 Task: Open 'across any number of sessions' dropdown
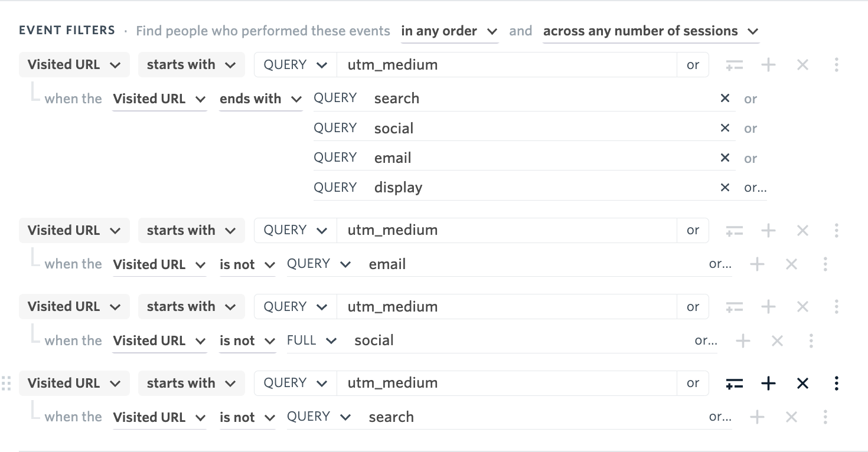[x=651, y=31]
